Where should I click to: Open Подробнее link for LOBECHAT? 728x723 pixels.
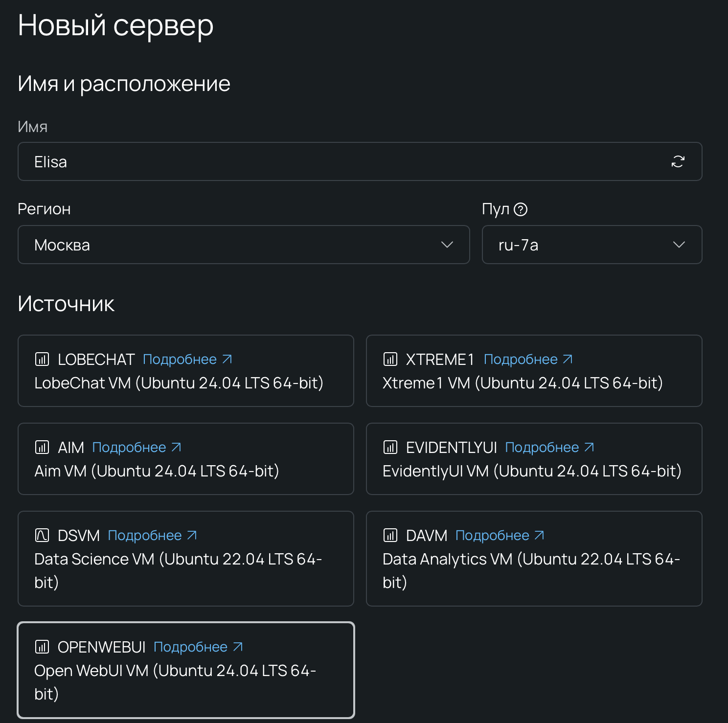click(187, 360)
